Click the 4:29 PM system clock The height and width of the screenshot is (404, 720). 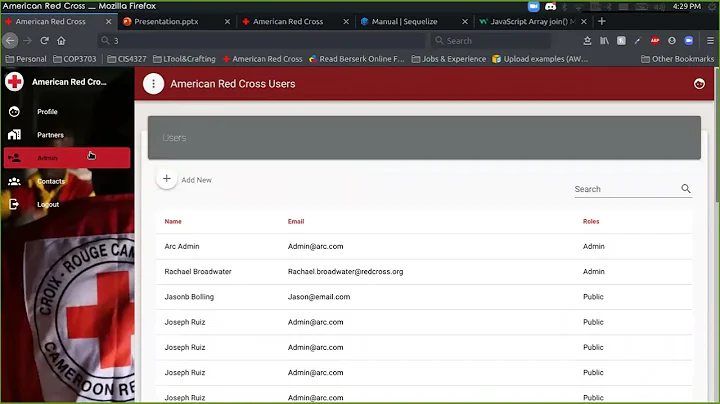point(686,6)
